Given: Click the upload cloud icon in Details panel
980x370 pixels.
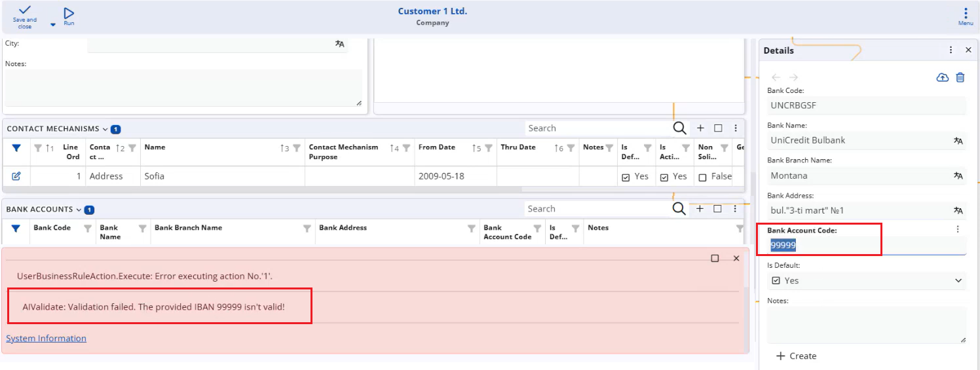Looking at the screenshot, I should click(942, 77).
